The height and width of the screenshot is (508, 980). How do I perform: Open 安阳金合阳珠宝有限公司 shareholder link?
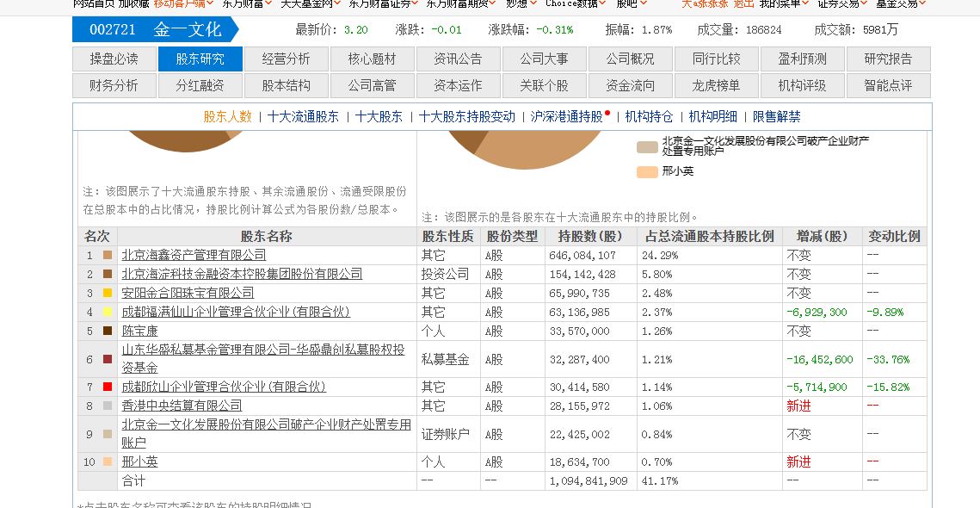click(x=188, y=293)
